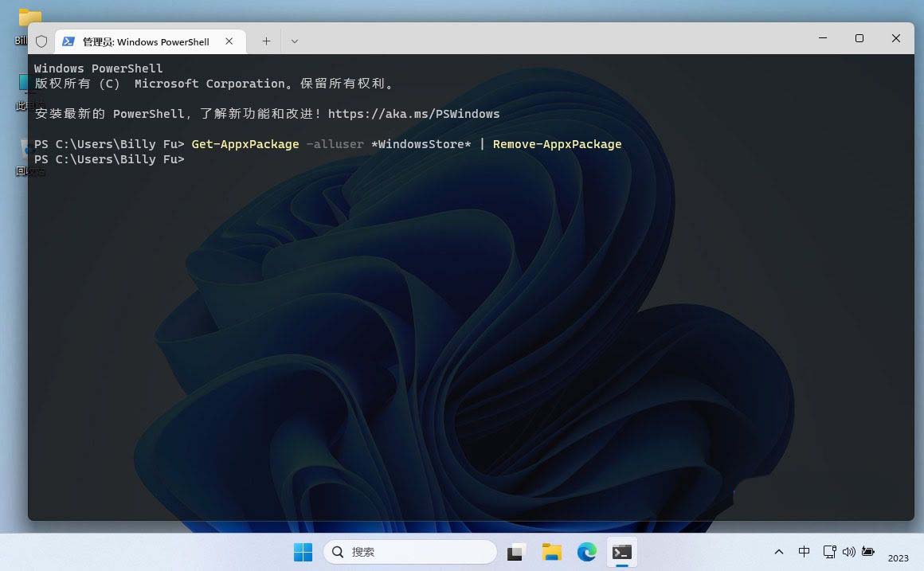The image size is (924, 571).
Task: Click the *WindowsStore* argument text
Action: 421,144
